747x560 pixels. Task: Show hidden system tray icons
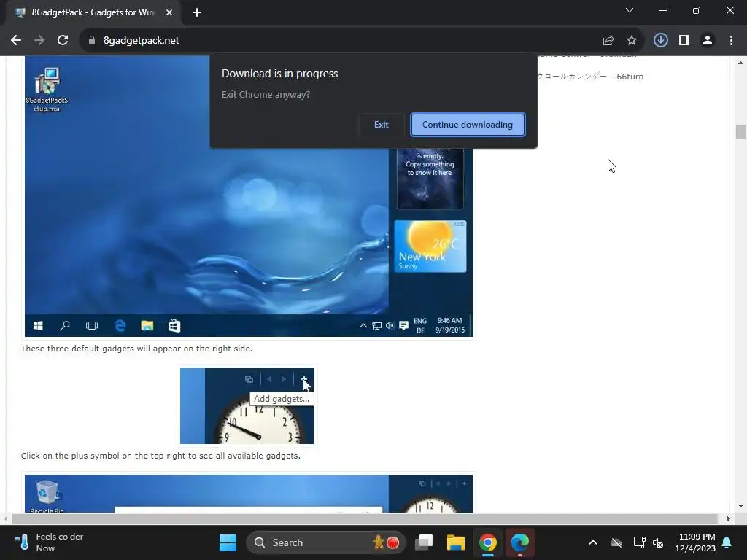tap(592, 542)
